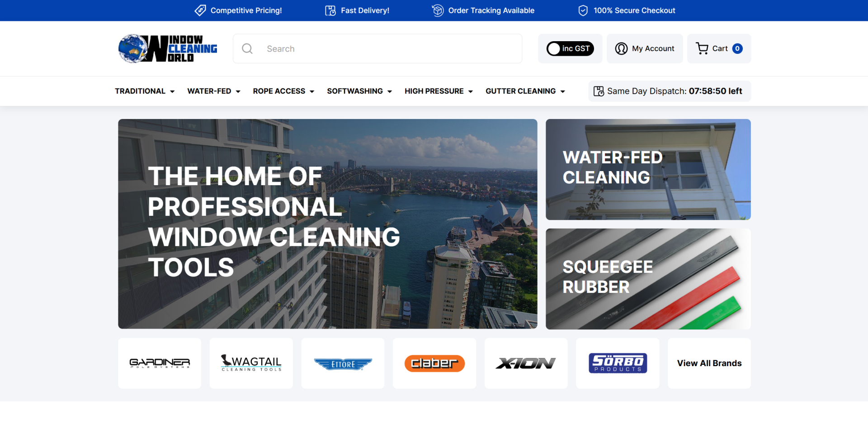Select the Wagtail Cleaning Tools logo
Viewport: 868px width, 439px height.
click(251, 363)
